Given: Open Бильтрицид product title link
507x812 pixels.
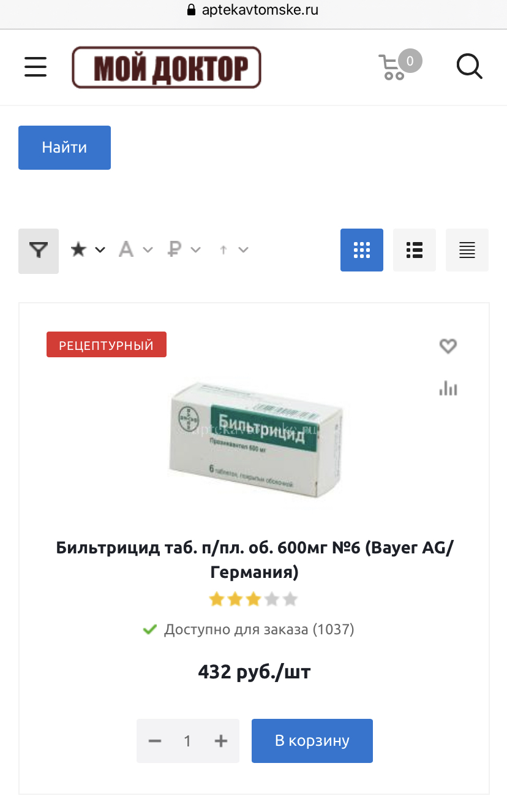Looking at the screenshot, I should click(255, 560).
